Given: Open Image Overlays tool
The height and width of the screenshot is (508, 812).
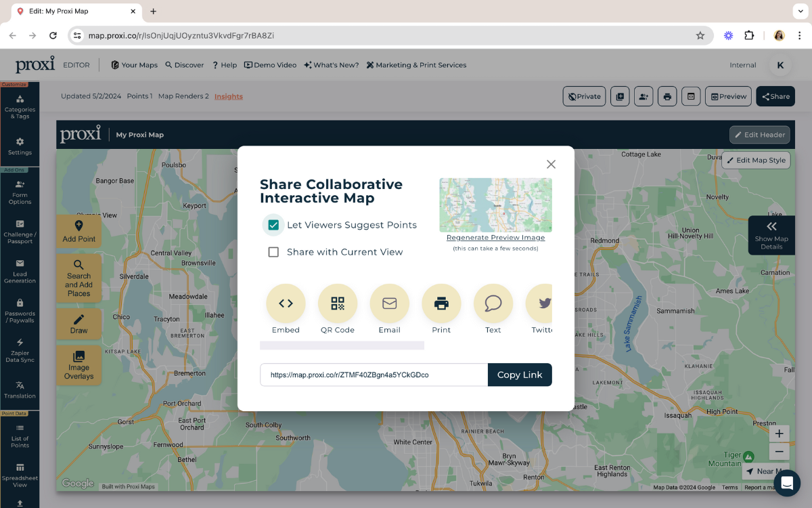Looking at the screenshot, I should point(78,366).
